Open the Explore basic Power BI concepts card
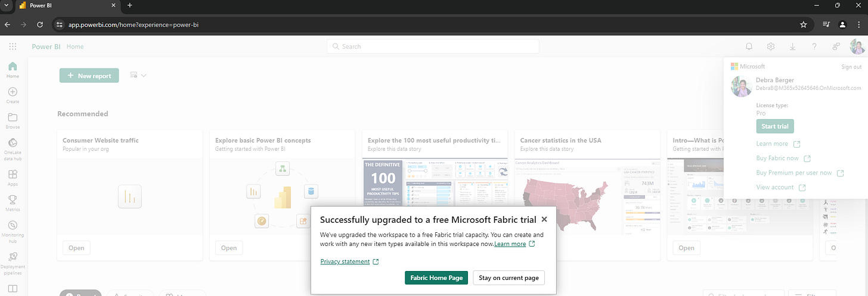The image size is (868, 296). coord(229,248)
